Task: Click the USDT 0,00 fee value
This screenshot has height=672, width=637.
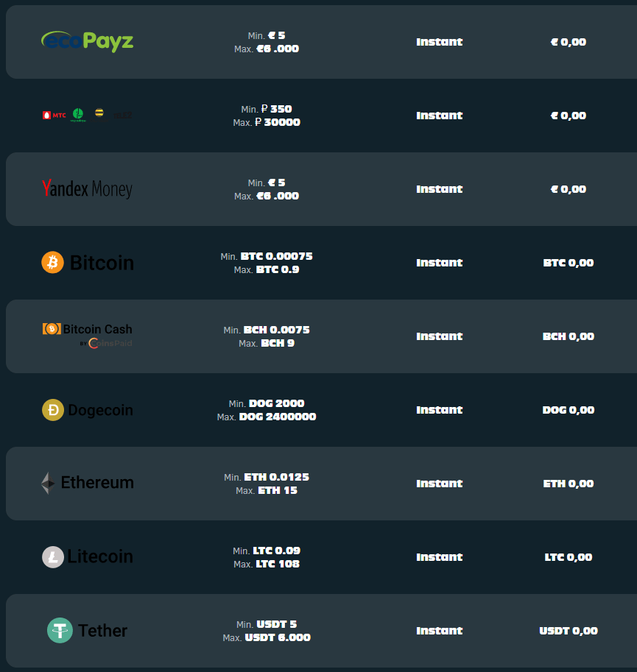Action: (569, 631)
